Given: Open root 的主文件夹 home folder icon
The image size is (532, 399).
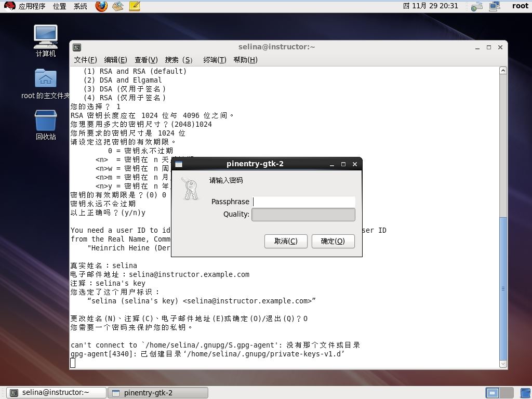Looking at the screenshot, I should [46, 84].
